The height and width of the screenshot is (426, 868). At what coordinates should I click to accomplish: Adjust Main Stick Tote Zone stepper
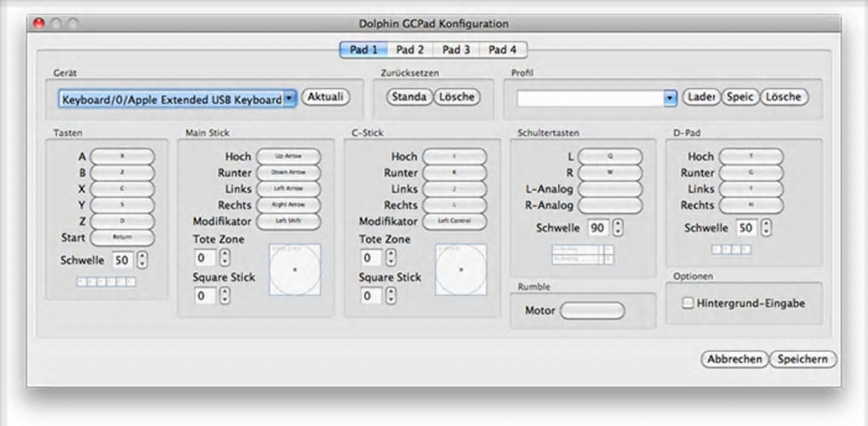[224, 258]
